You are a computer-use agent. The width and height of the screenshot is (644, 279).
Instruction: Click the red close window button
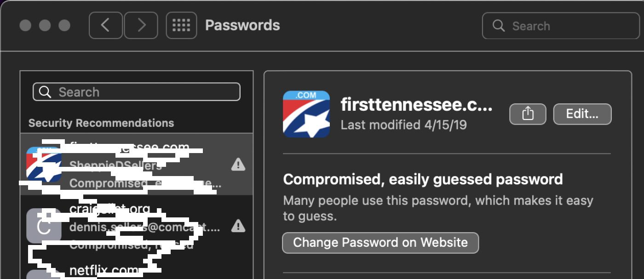pos(25,25)
